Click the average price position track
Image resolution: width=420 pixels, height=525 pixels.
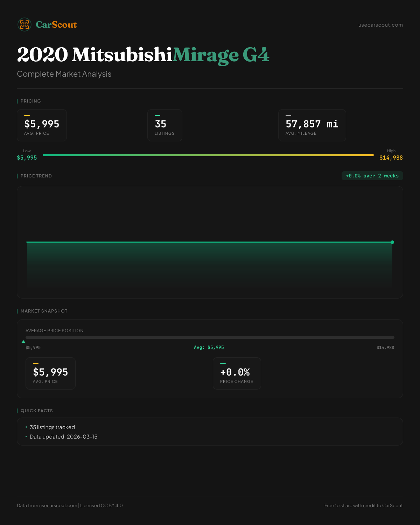(x=210, y=337)
